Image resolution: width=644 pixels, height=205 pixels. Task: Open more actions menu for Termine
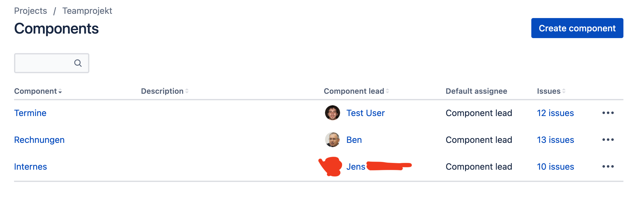[x=608, y=113]
